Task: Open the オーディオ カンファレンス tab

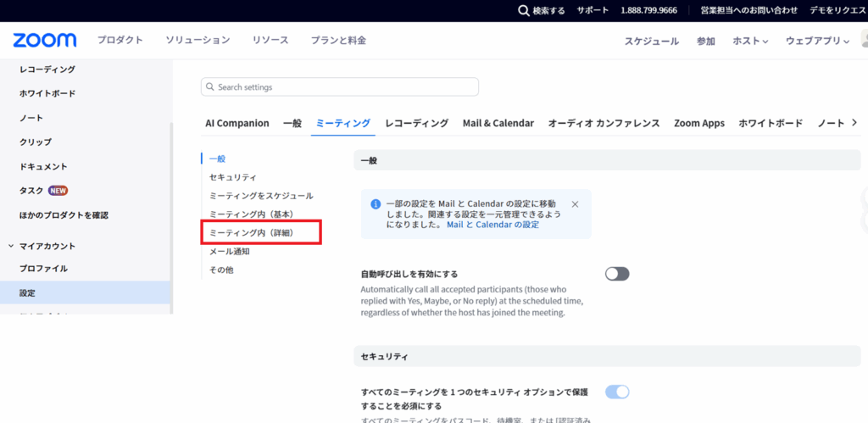Action: (x=604, y=123)
